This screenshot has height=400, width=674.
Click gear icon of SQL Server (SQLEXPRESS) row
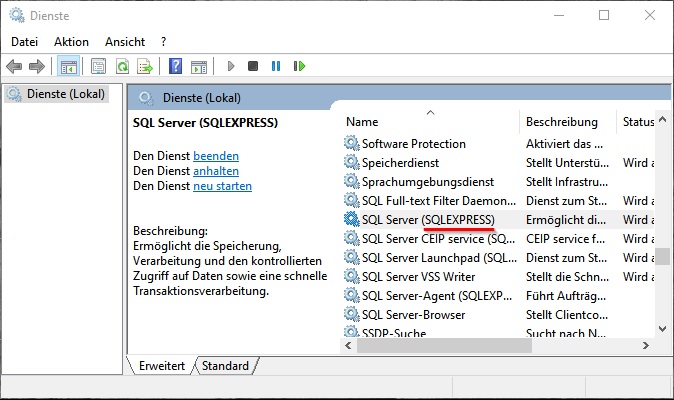352,219
